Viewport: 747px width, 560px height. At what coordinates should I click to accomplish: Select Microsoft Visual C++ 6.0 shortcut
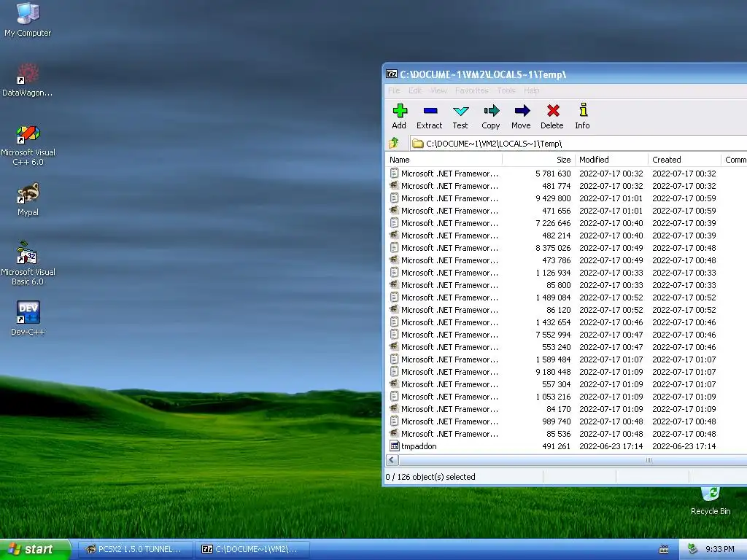click(x=28, y=145)
